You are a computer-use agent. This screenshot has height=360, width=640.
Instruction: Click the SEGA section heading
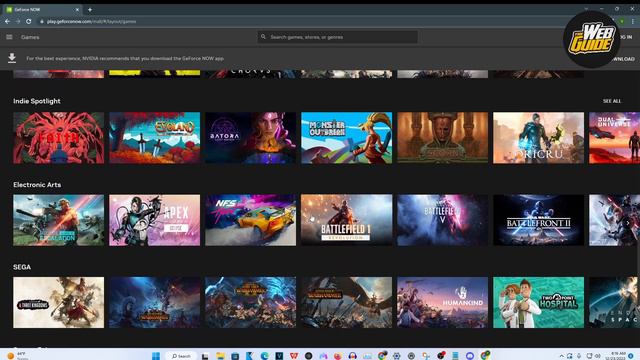[x=22, y=267]
